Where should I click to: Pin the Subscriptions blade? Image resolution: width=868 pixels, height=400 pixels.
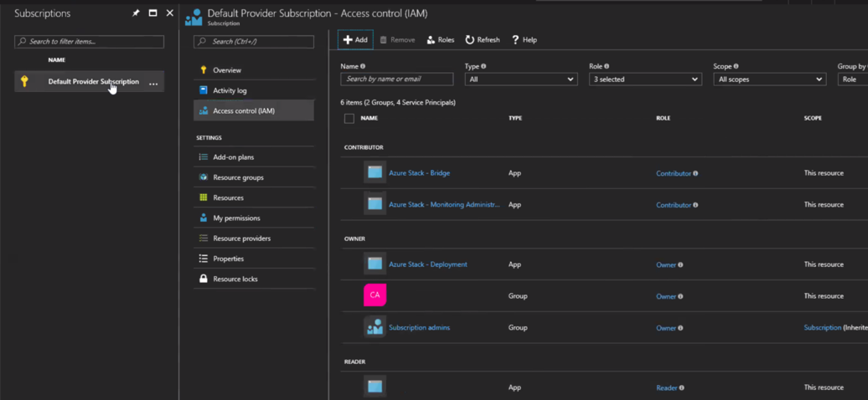point(137,13)
